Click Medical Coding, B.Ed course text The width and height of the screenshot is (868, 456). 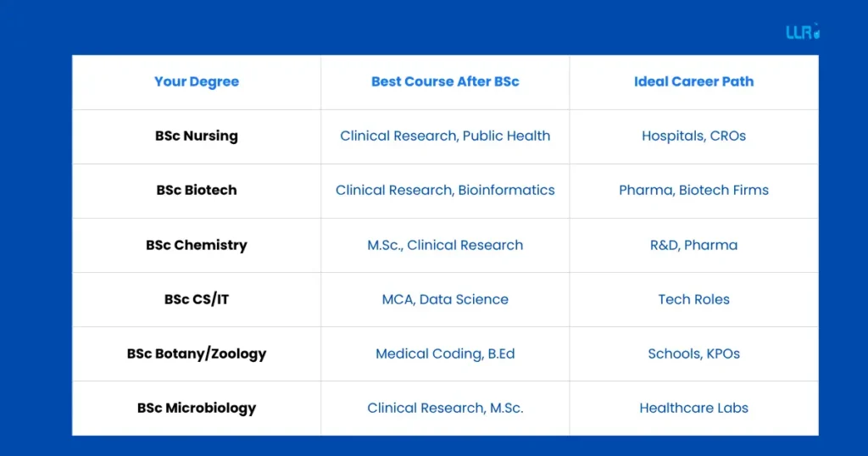point(445,353)
